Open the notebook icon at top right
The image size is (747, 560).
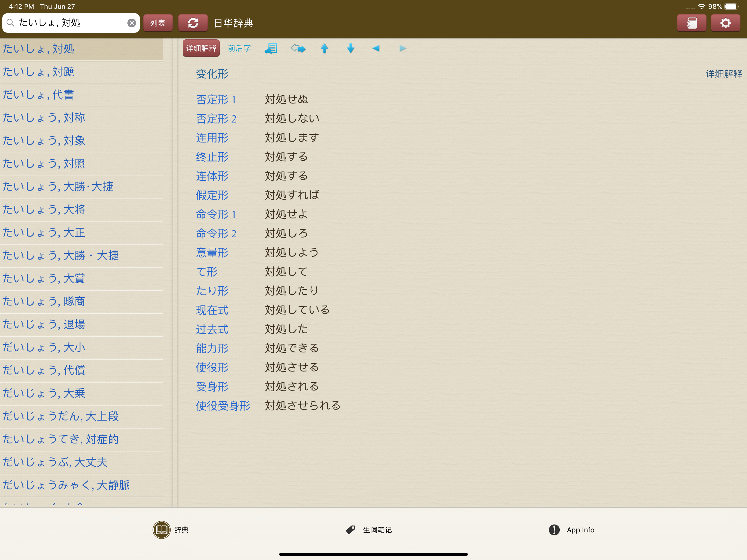tap(691, 23)
